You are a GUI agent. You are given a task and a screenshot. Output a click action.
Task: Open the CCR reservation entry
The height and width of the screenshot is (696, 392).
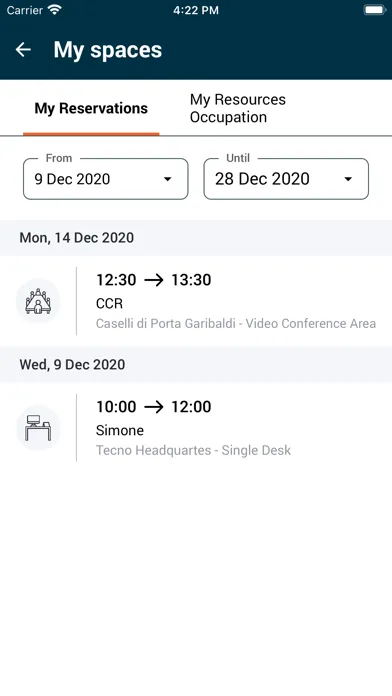tap(196, 301)
